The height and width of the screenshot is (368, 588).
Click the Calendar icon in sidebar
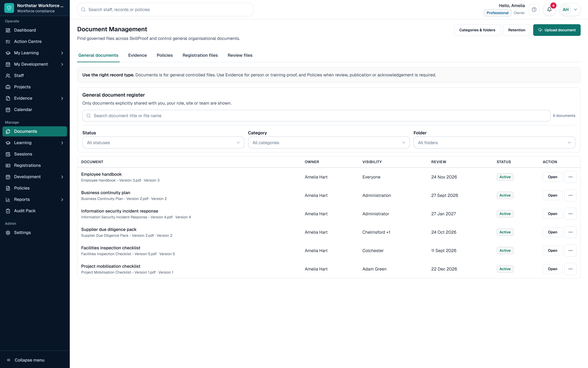click(x=8, y=110)
